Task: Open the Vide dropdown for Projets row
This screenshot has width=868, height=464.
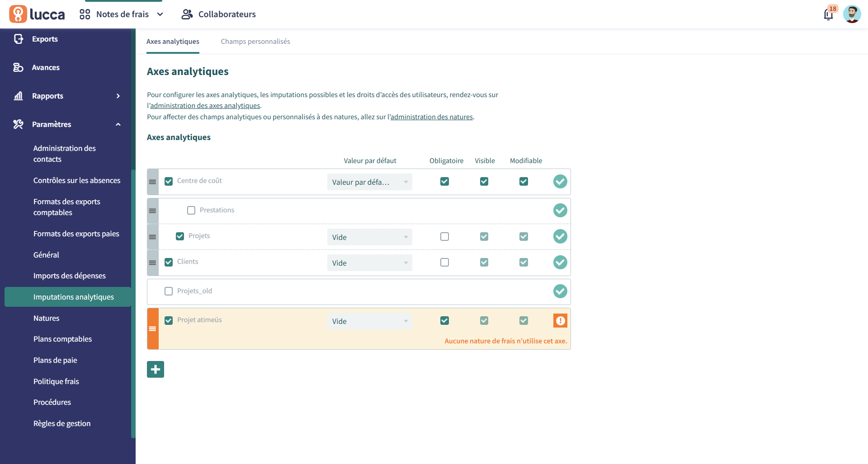Action: (369, 237)
